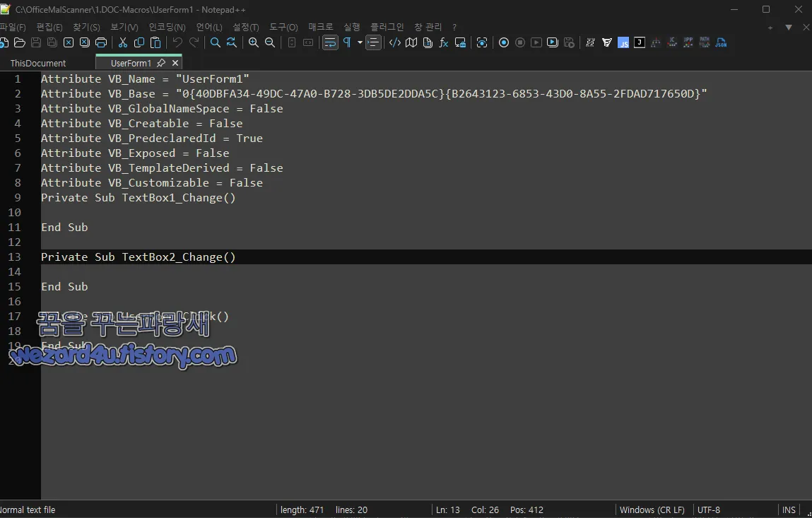Image resolution: width=812 pixels, height=518 pixels.
Task: Open the dropdown arrow beside the pilcrow
Action: pos(360,42)
